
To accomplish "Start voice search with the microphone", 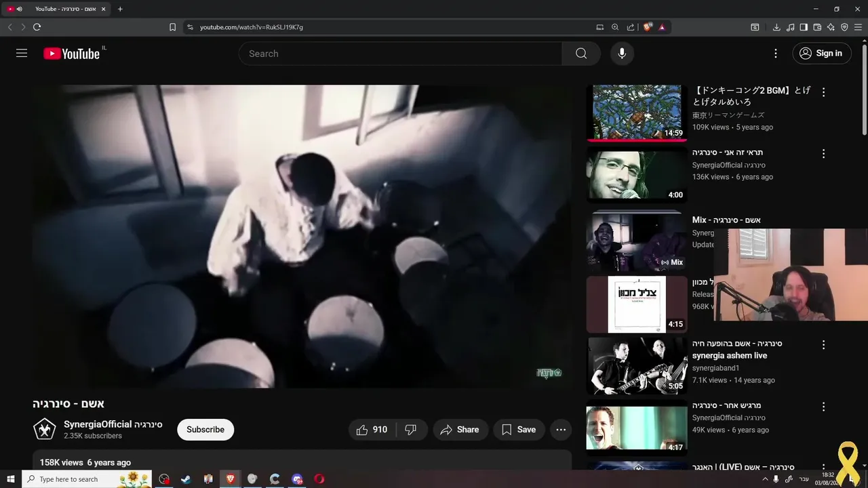I will click(x=622, y=54).
